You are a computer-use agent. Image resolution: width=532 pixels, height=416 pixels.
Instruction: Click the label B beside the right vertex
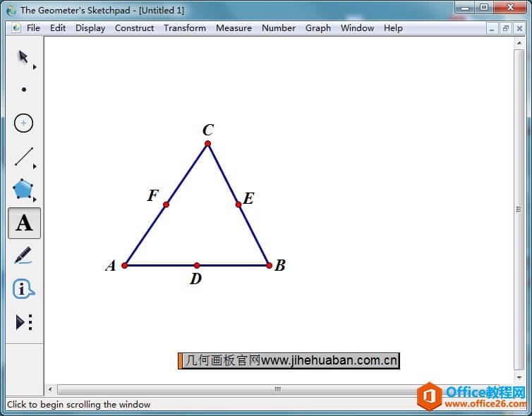tap(280, 265)
